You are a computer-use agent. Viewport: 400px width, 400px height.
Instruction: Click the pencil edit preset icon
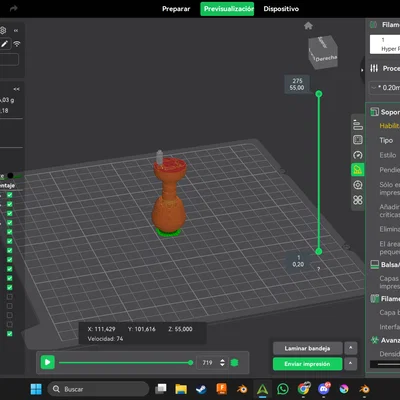point(5,44)
